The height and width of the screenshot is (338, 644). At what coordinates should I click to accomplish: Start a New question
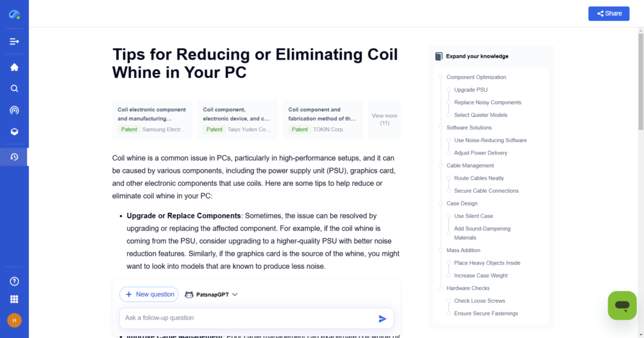pyautogui.click(x=149, y=294)
